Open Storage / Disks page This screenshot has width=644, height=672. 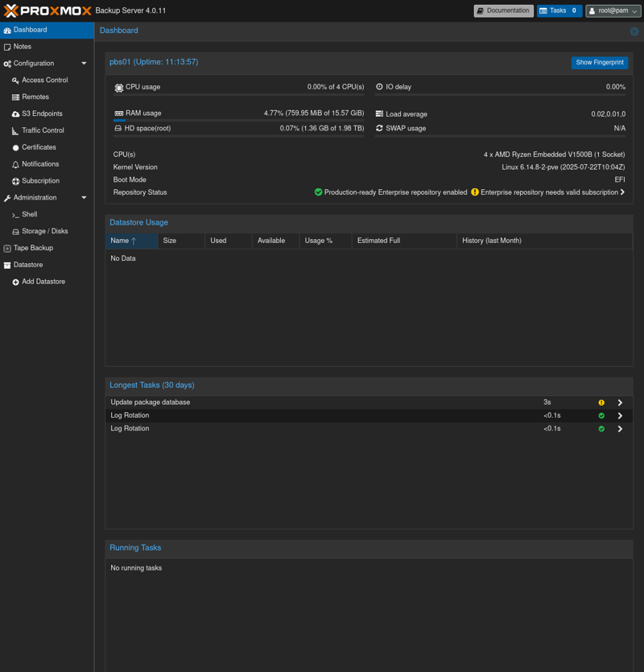pos(44,232)
